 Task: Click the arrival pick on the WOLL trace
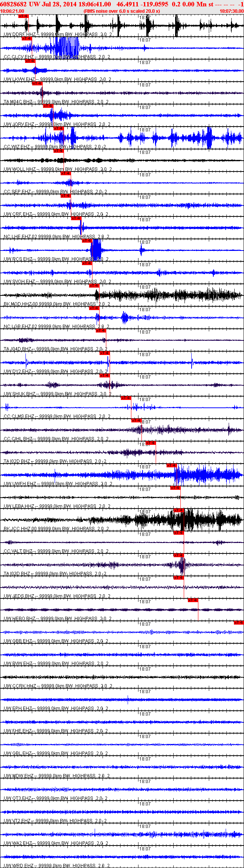(x=58, y=151)
